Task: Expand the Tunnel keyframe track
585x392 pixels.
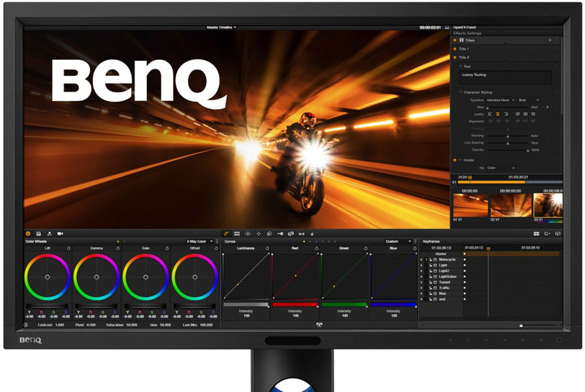Action: coord(422,282)
